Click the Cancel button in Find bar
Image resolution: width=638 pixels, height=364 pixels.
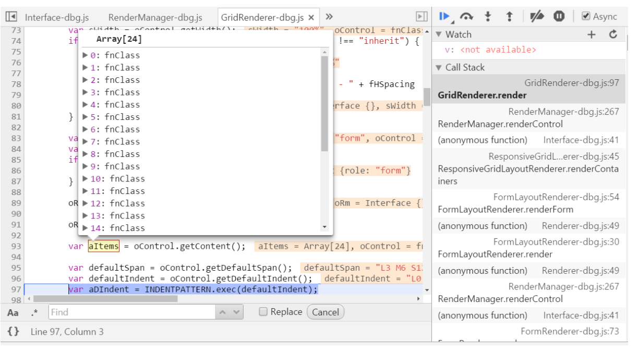coord(326,311)
